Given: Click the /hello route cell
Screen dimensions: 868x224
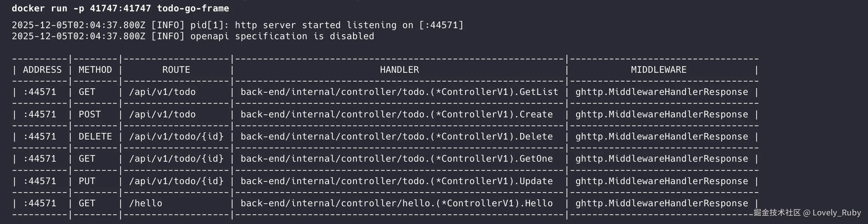Looking at the screenshot, I should [146, 203].
